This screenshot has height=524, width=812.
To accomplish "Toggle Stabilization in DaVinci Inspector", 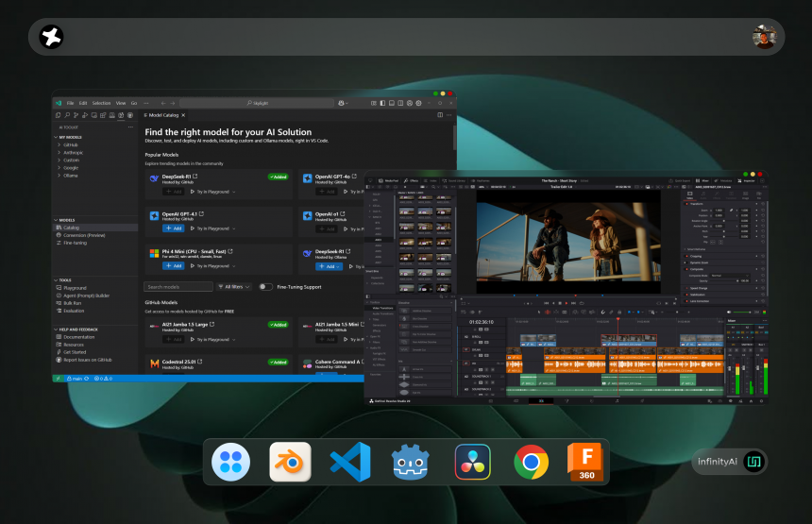I will tap(686, 295).
